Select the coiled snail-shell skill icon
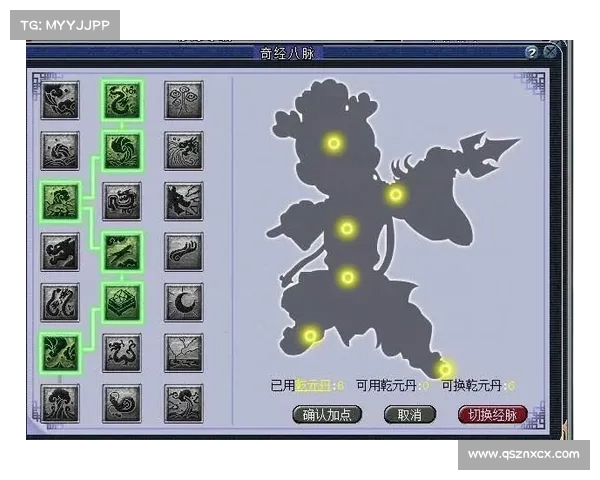The width and height of the screenshot is (600, 480). [122, 403]
